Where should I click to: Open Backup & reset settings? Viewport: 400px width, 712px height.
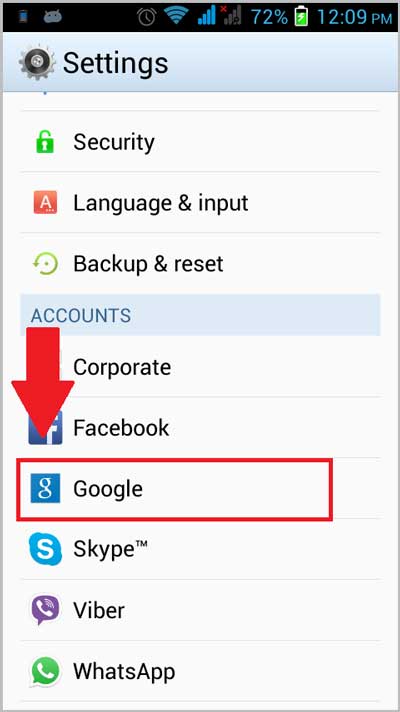200,263
